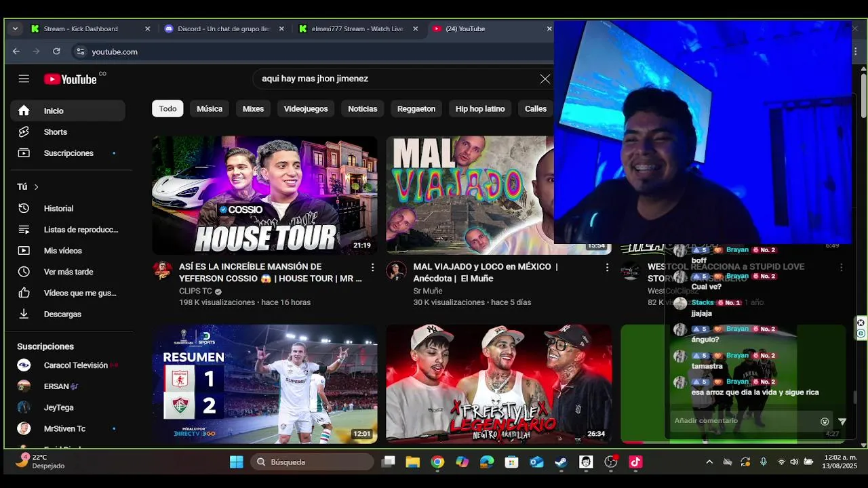
Task: Open Outlook from the taskbar
Action: click(x=536, y=462)
